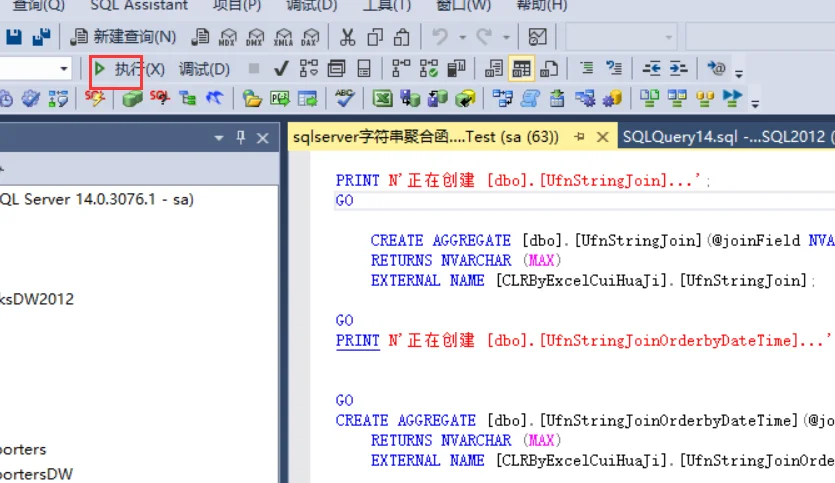
Task: Toggle Include Client Statistics
Action: tap(456, 68)
